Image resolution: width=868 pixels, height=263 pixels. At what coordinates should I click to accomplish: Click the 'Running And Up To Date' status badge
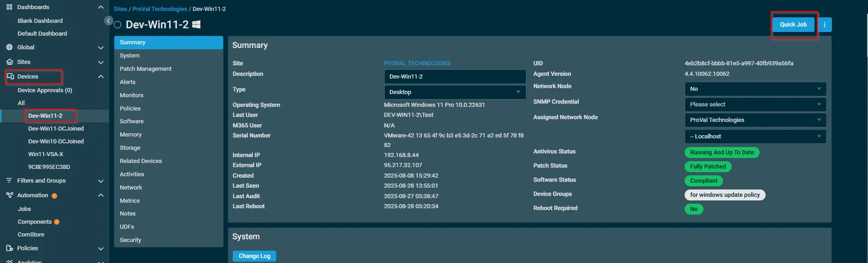(x=722, y=153)
